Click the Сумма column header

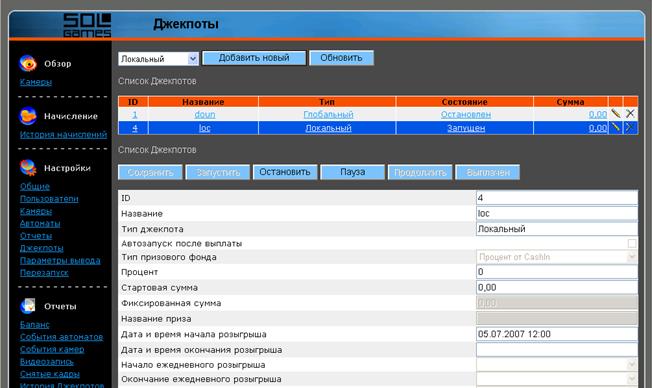(x=570, y=102)
